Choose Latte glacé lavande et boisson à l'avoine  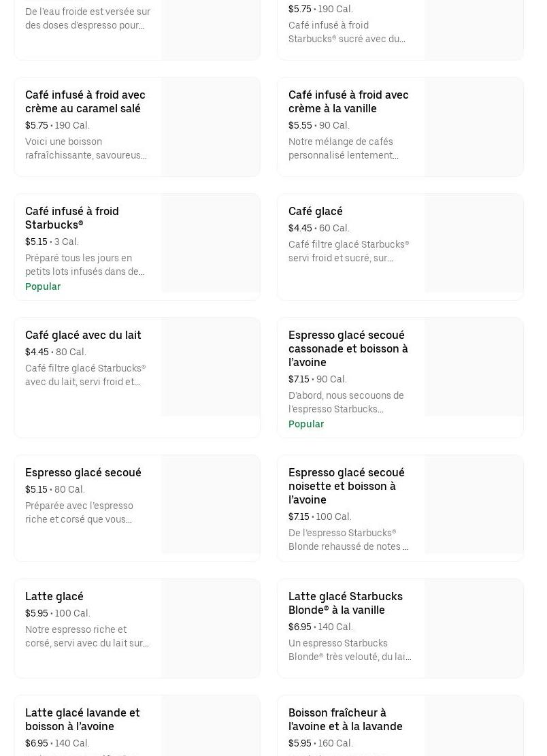(x=82, y=719)
